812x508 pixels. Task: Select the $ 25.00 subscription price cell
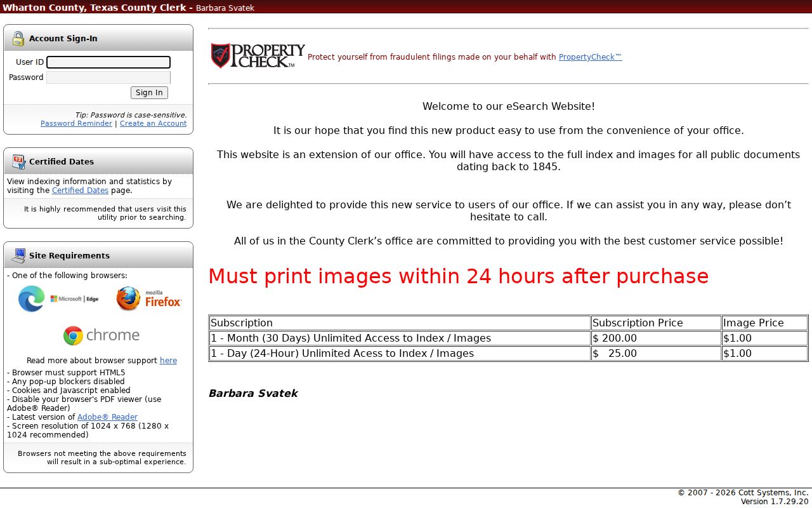point(656,354)
